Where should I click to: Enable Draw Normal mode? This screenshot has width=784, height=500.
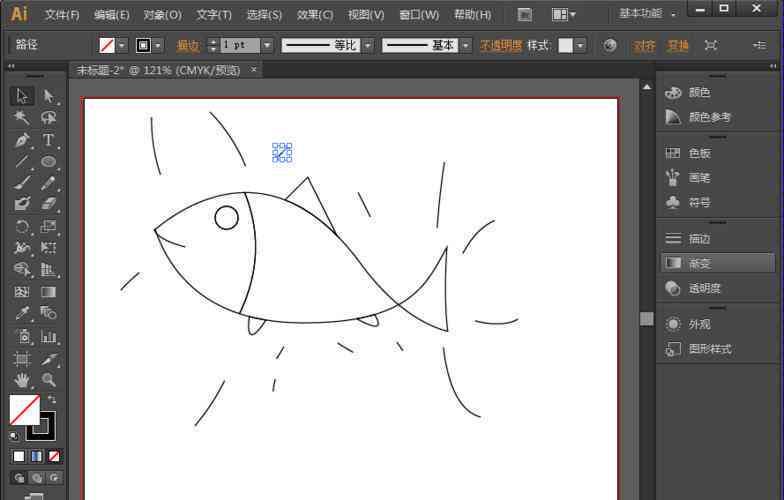19,478
